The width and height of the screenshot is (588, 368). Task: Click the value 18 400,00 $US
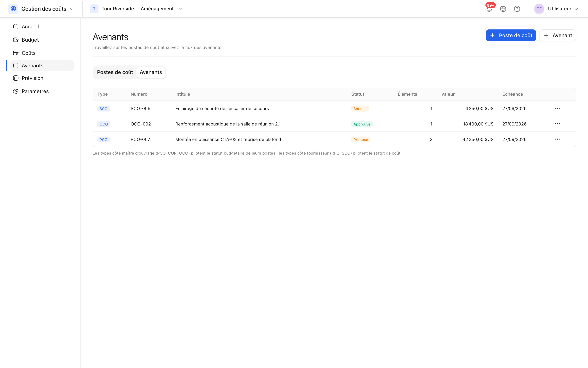(x=478, y=124)
